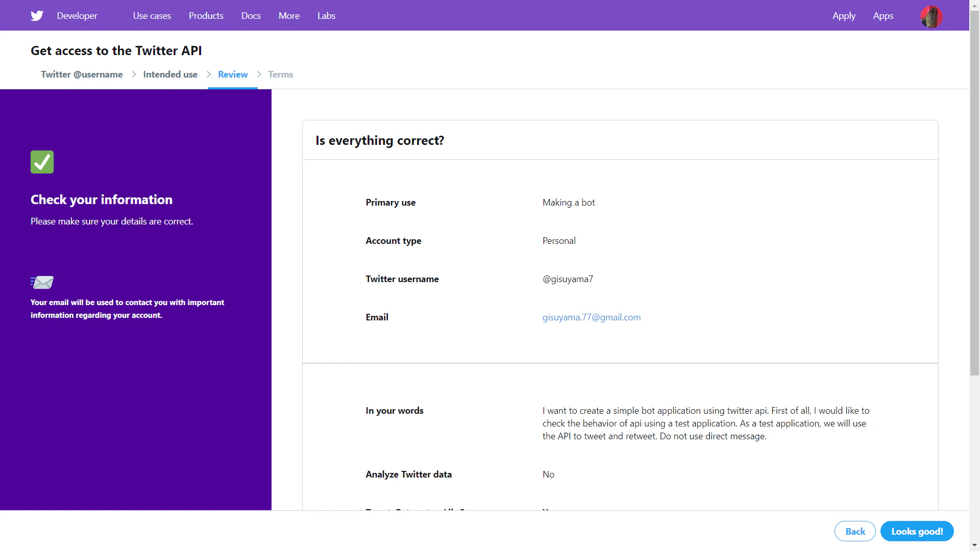Image resolution: width=980 pixels, height=551 pixels.
Task: Click the 'Making a bot' value
Action: tap(569, 203)
